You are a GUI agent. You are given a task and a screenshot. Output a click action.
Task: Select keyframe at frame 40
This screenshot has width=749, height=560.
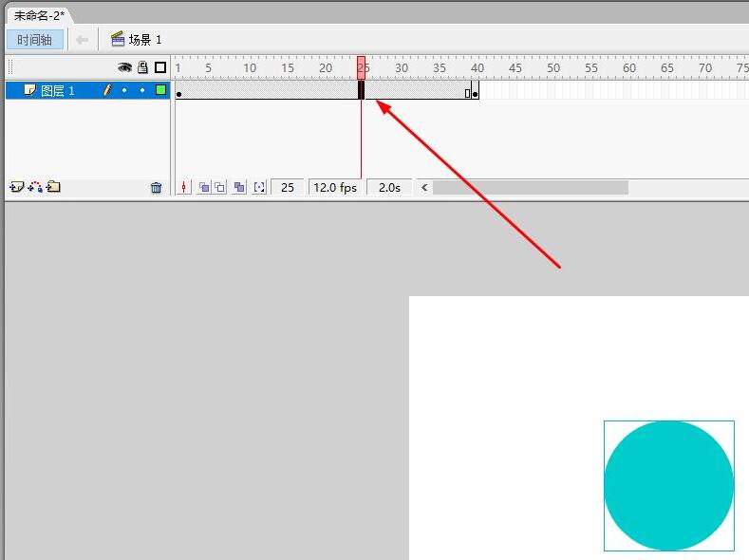475,90
